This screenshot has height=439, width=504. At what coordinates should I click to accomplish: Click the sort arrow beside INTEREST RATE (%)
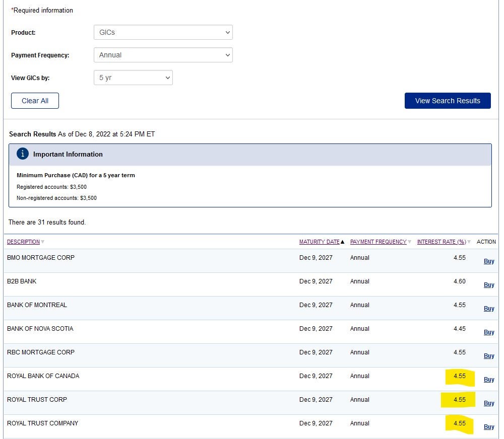click(469, 242)
